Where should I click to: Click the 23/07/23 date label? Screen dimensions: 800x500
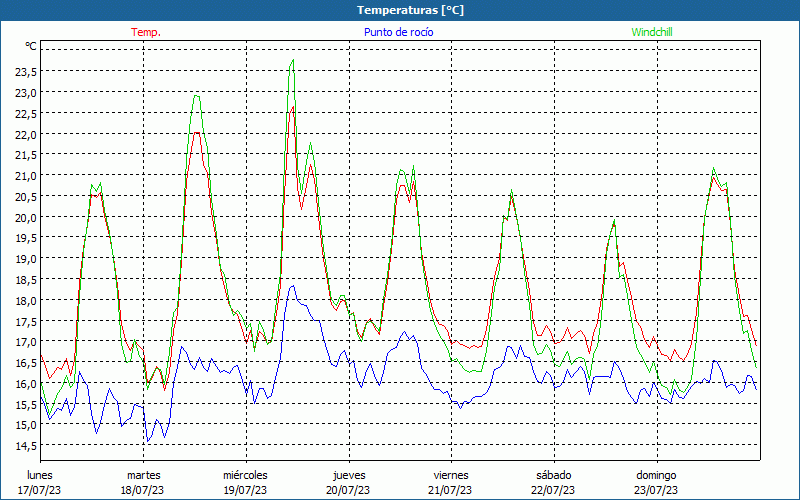click(x=656, y=490)
